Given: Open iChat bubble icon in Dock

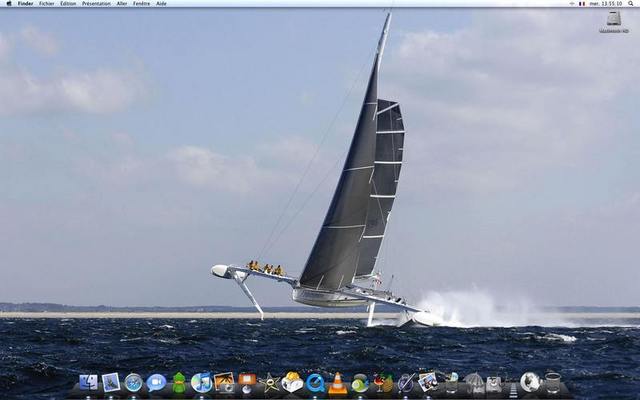Looking at the screenshot, I should coord(156,383).
